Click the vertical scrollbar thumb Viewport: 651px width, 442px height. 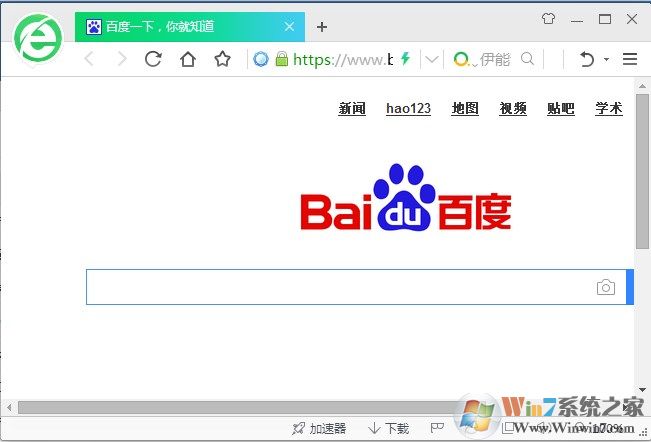tap(642, 171)
